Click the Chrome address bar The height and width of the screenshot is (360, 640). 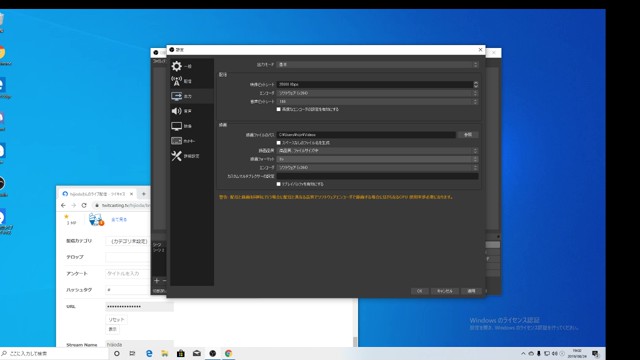tap(122, 205)
